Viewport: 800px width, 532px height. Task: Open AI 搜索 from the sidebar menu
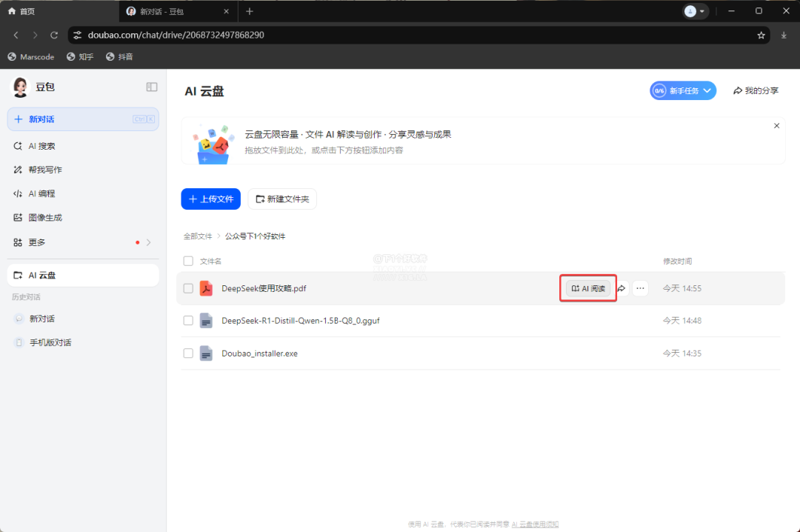tap(41, 146)
